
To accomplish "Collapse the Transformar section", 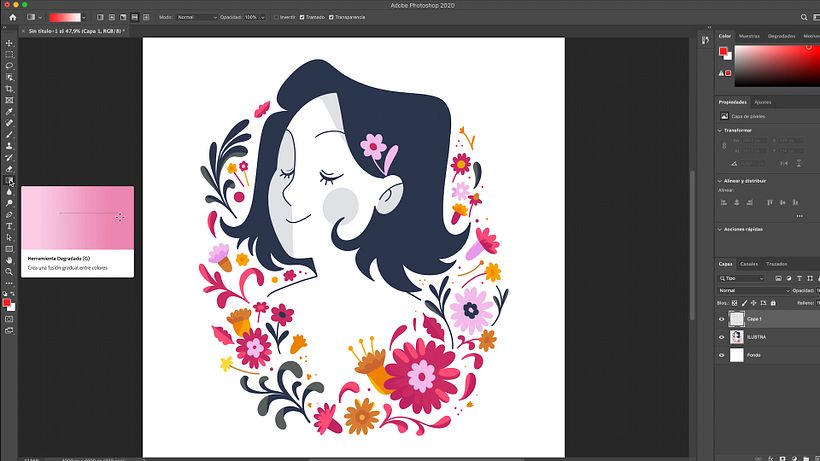I will (720, 130).
